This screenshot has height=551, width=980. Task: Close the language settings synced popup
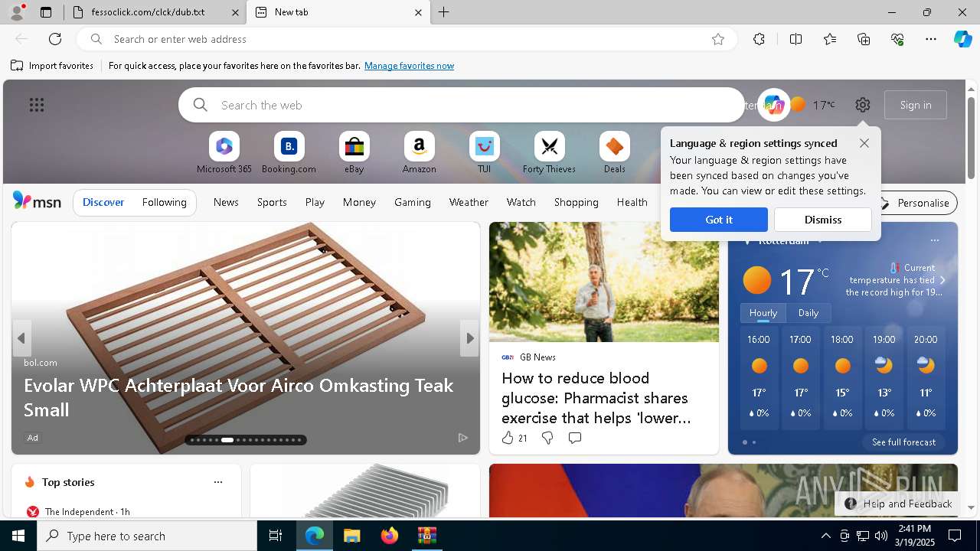pyautogui.click(x=864, y=143)
